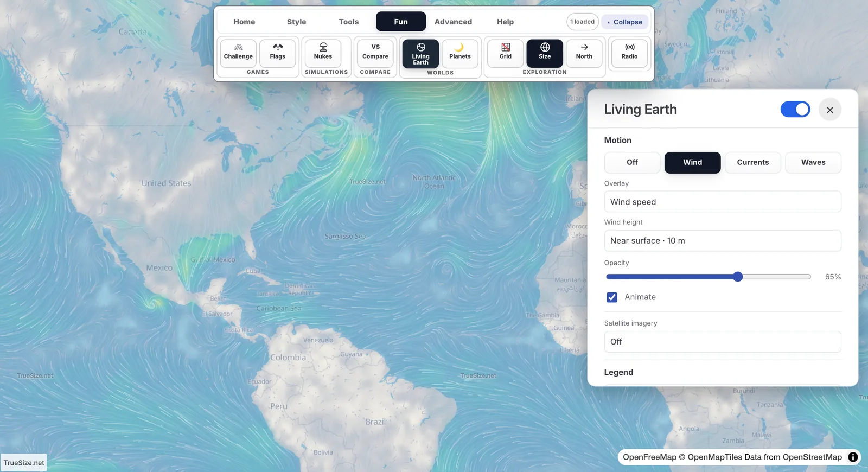The width and height of the screenshot is (868, 472).
Task: Click the map attribution info icon
Action: 853,457
